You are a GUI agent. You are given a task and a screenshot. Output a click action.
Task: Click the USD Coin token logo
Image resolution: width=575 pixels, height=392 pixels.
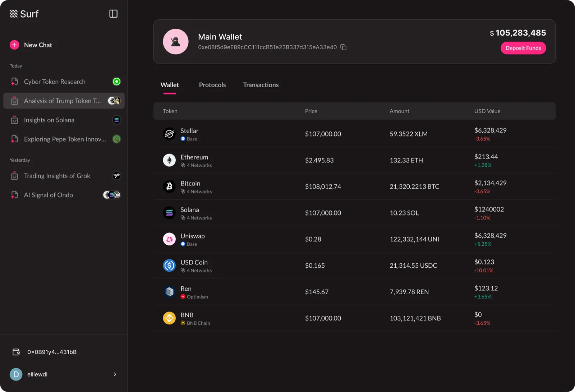click(169, 266)
